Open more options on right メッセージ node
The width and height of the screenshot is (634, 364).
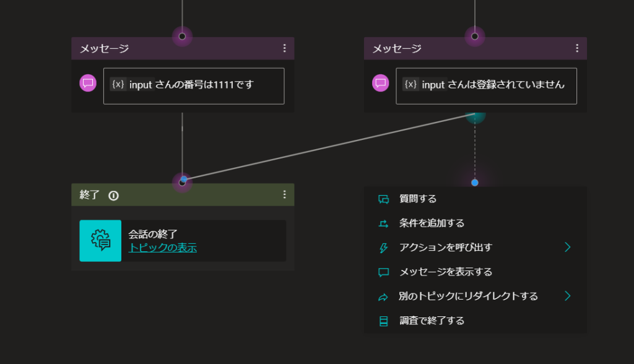[x=577, y=48]
